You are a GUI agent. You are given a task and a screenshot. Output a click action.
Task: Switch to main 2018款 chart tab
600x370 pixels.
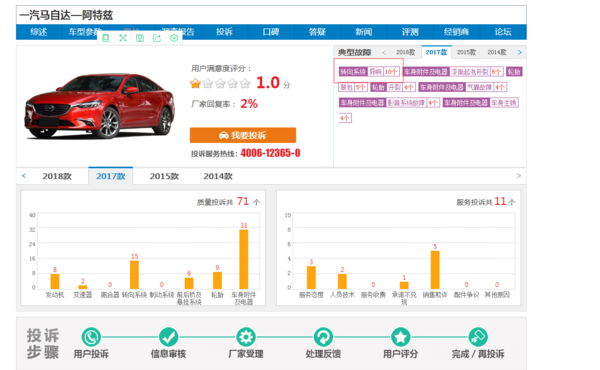point(57,176)
